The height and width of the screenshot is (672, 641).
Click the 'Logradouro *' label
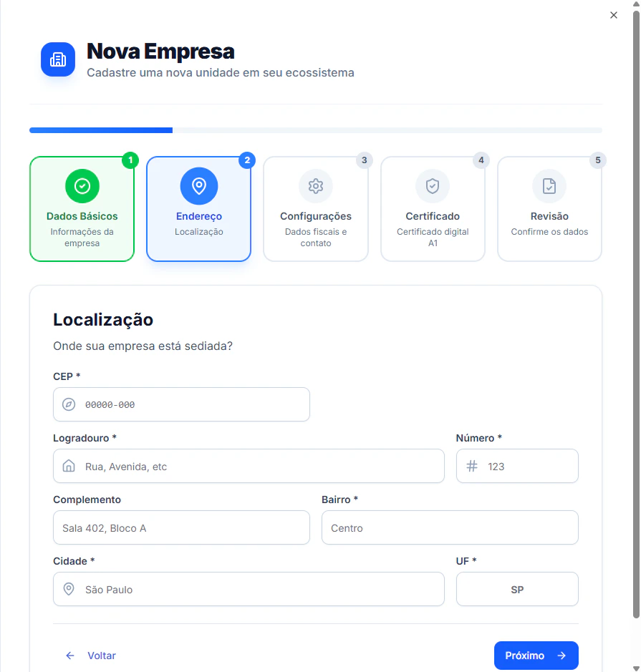tap(85, 438)
